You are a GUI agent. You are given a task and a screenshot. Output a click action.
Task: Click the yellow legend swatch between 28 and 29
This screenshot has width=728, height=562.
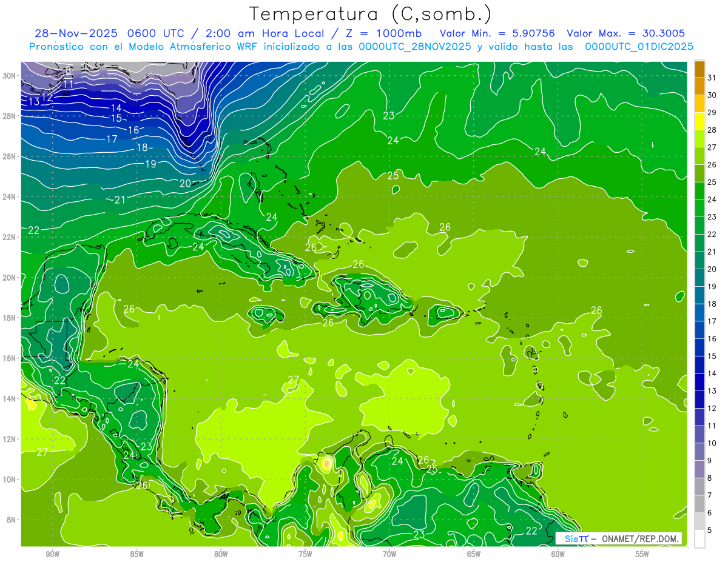tap(699, 122)
